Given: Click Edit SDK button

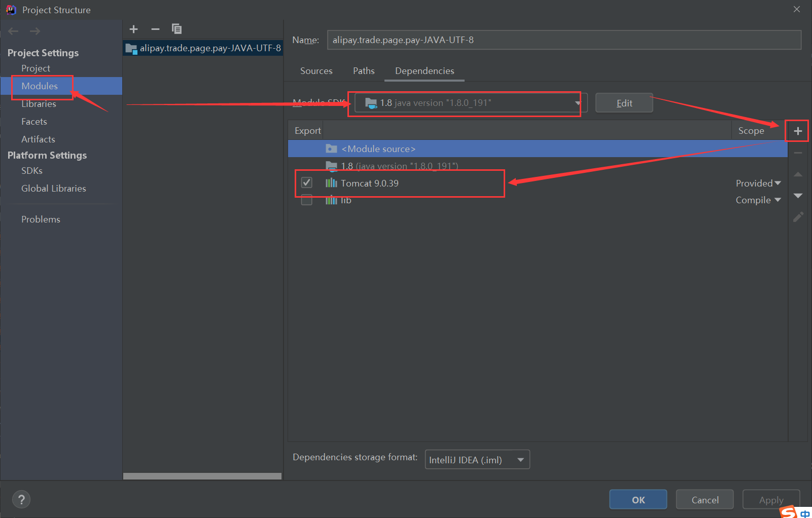Looking at the screenshot, I should tap(624, 103).
